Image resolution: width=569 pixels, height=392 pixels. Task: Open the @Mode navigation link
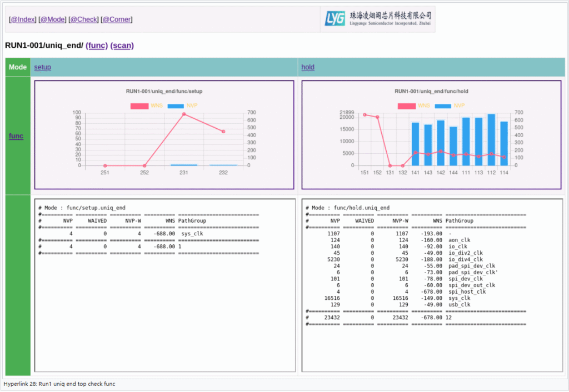pyautogui.click(x=52, y=19)
